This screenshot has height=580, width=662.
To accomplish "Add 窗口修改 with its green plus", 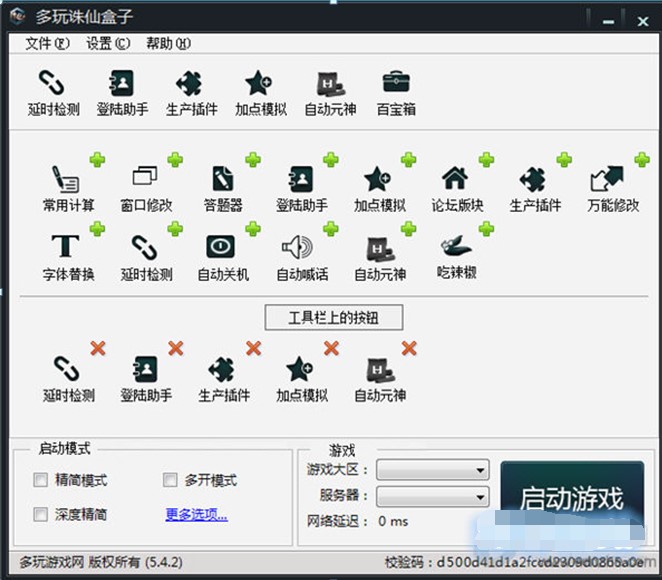I will [x=175, y=160].
